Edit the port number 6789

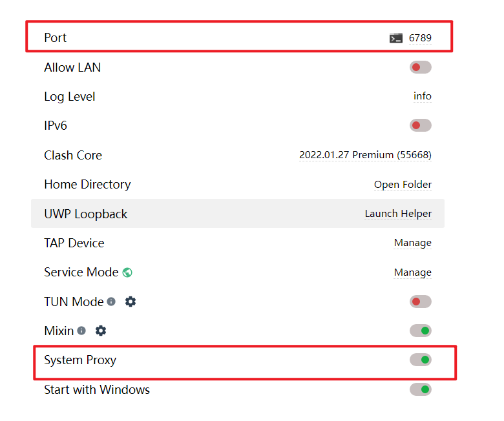420,38
